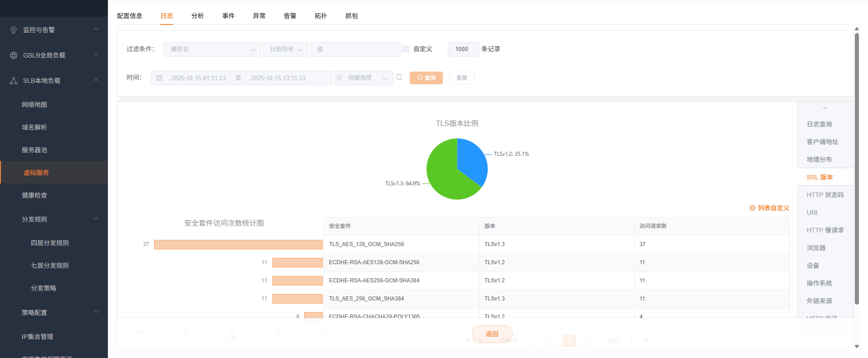Click the gear icon for 列表自定义
This screenshot has height=358, width=868.
click(x=752, y=208)
